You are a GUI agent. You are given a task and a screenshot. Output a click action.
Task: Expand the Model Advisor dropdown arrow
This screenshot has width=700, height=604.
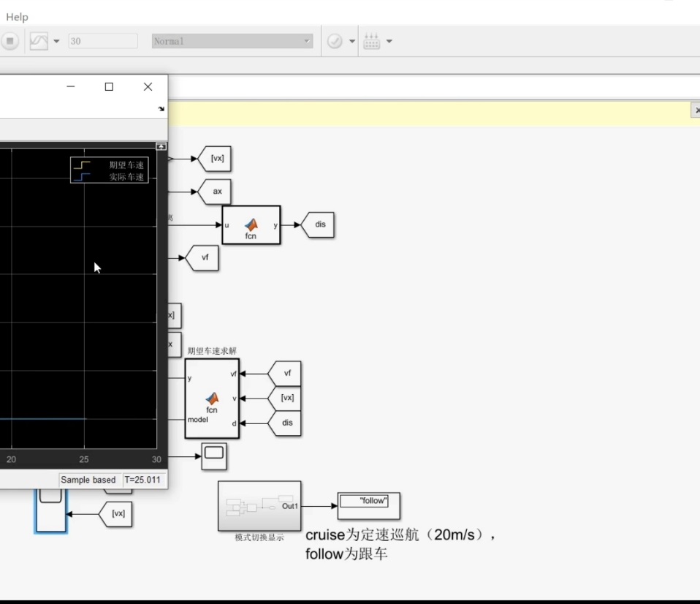click(x=352, y=42)
